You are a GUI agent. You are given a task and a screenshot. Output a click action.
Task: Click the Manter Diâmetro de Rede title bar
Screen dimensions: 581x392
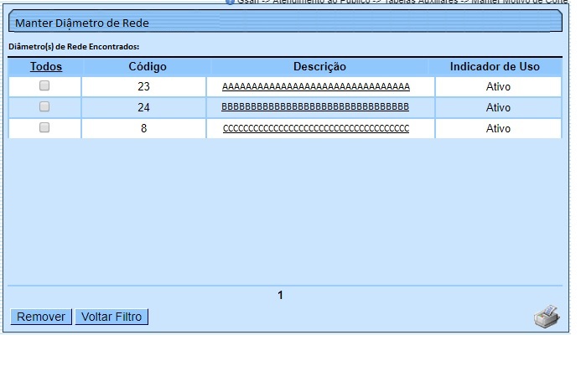click(x=285, y=23)
